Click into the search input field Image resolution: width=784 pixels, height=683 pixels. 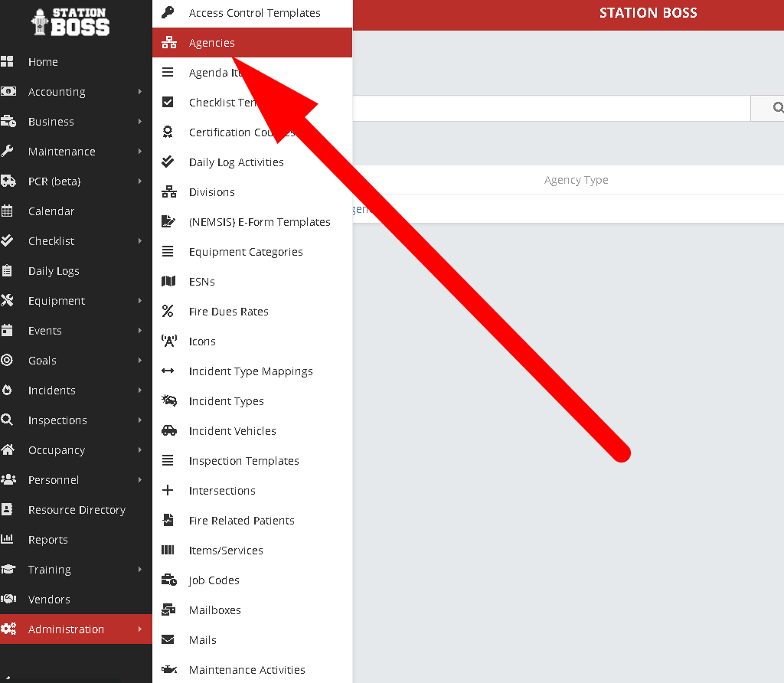pos(551,109)
